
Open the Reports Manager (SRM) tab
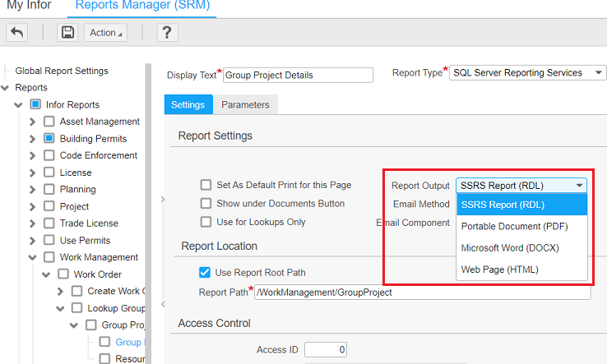click(141, 6)
